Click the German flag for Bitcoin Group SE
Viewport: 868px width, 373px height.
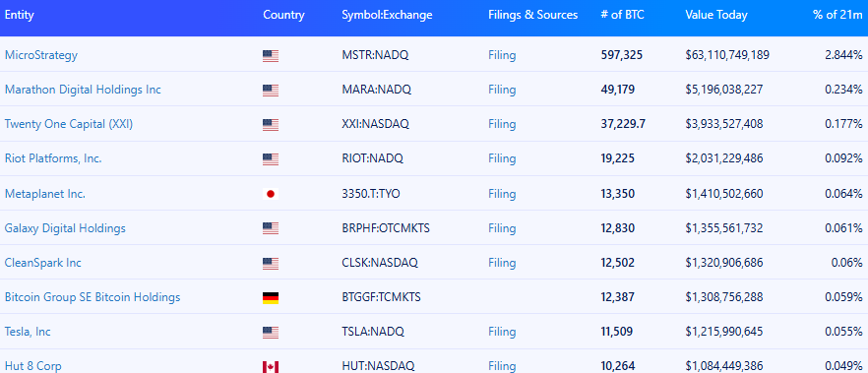271,298
